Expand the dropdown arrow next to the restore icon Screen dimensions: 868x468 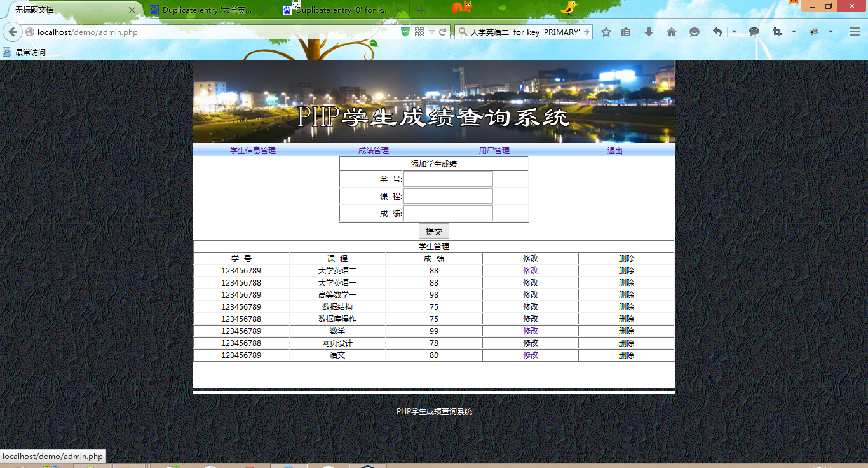(x=734, y=32)
